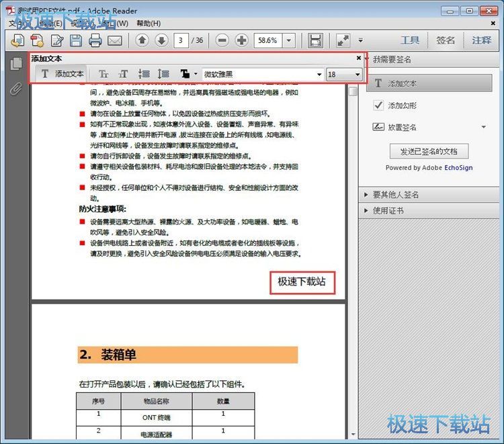Decrease line spacing icon
This screenshot has height=444, width=504.
[x=143, y=74]
